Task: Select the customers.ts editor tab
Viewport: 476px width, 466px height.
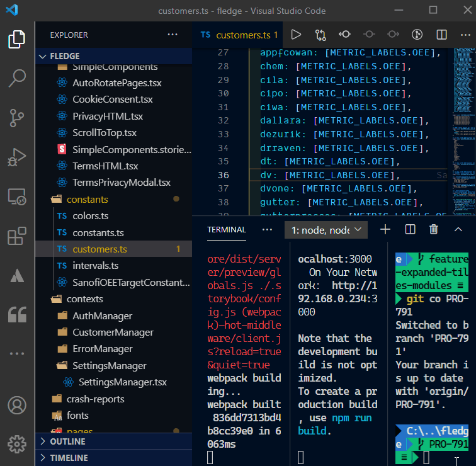Action: (238, 35)
